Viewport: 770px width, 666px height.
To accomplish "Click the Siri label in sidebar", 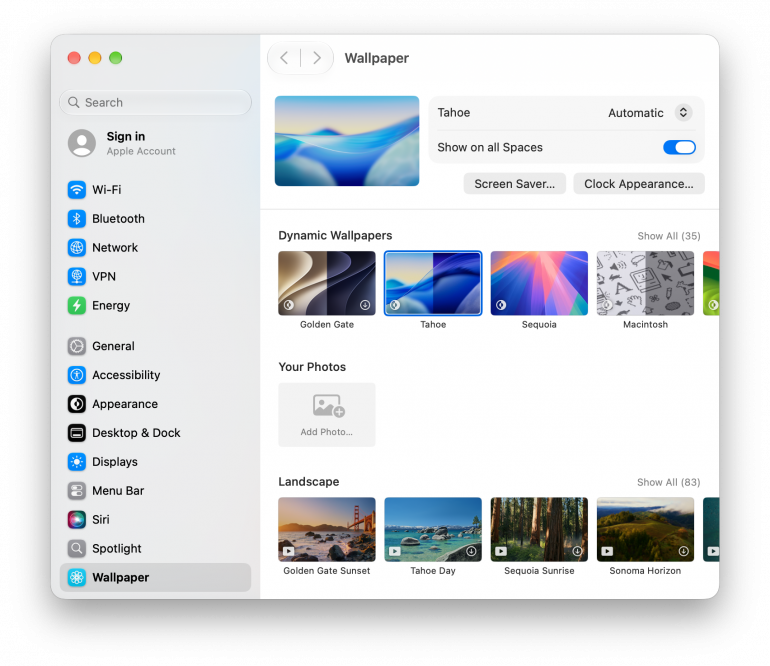I will pos(101,520).
